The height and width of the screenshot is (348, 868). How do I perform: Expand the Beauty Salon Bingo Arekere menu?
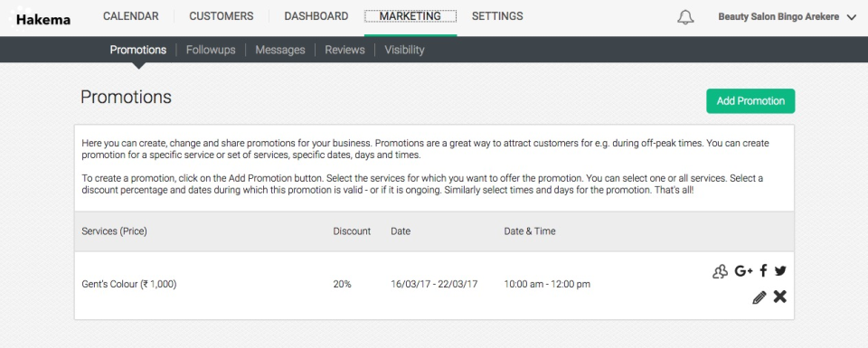(x=788, y=17)
